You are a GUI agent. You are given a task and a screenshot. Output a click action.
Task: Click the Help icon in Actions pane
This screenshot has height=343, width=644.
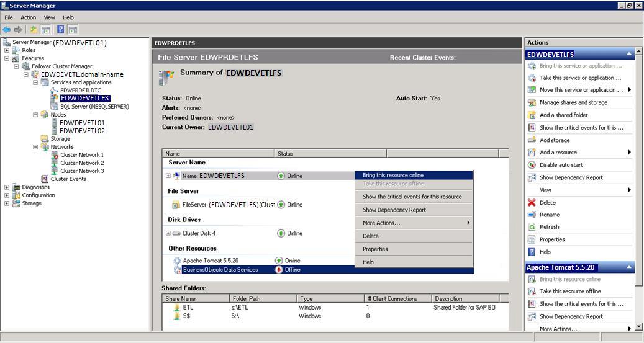[532, 252]
